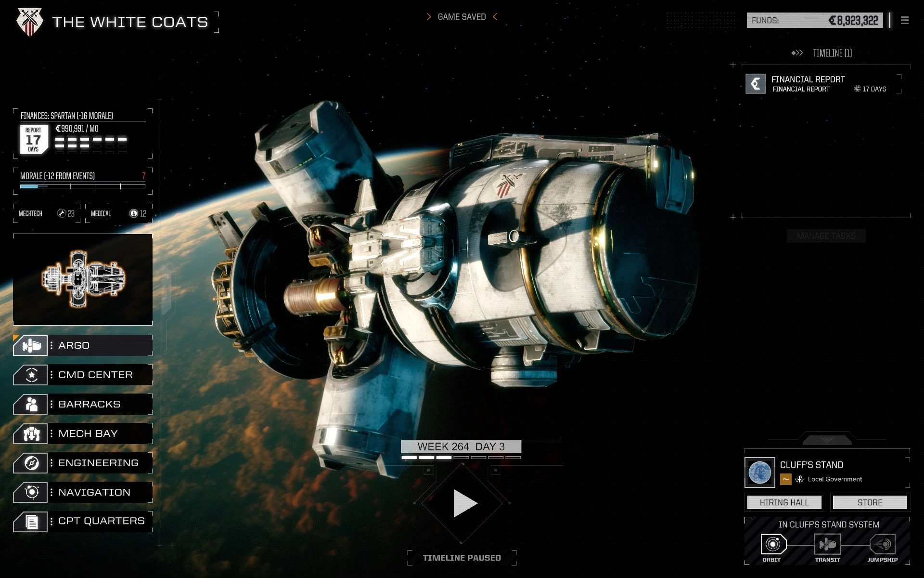Click the week day progress segments

pyautogui.click(x=461, y=457)
